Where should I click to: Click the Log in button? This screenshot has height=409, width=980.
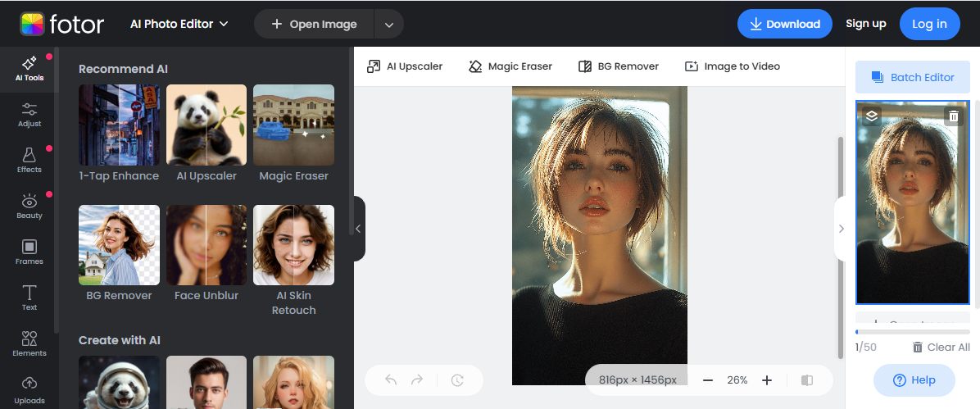point(929,24)
